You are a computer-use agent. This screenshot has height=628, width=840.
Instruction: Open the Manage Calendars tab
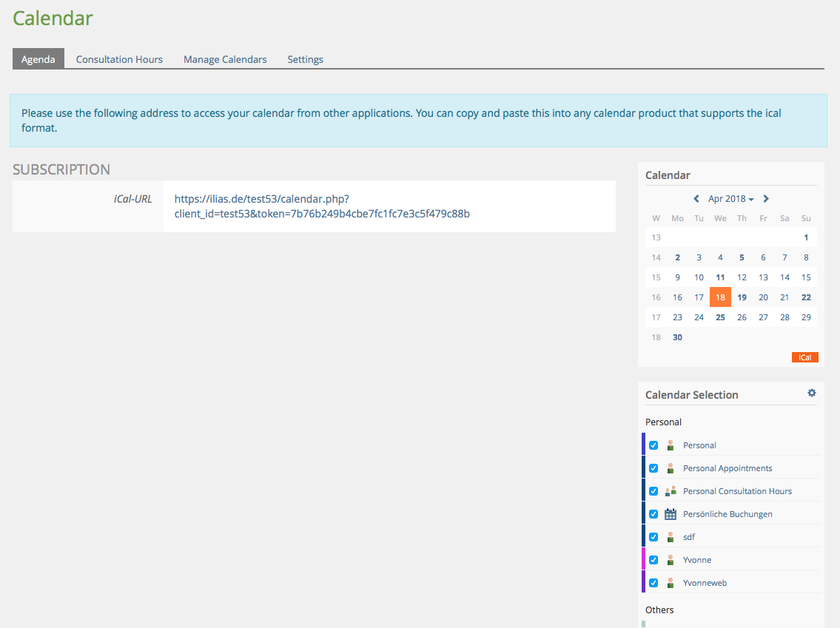click(225, 59)
